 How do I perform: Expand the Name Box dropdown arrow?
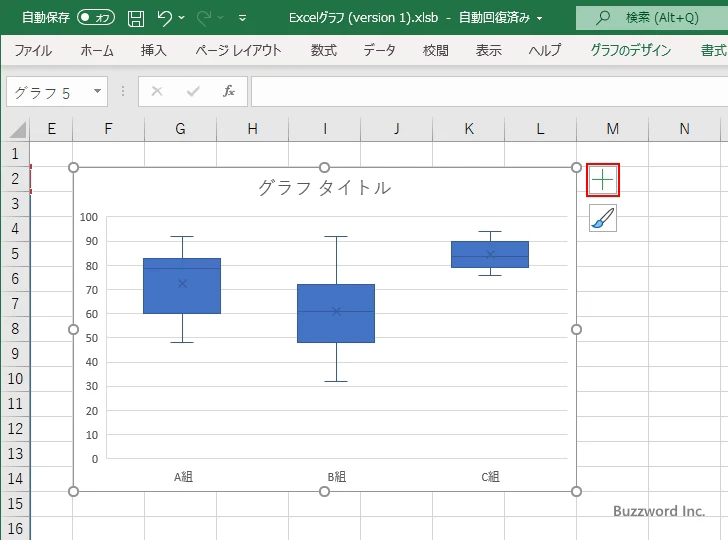98,91
